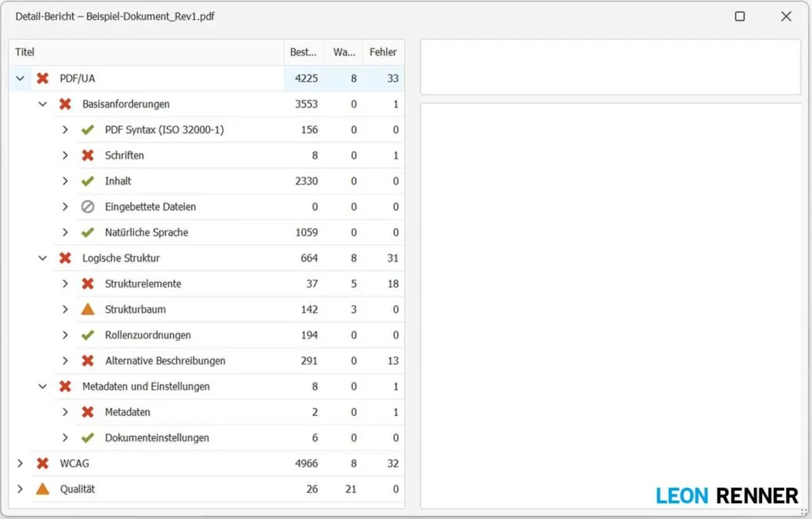This screenshot has width=812, height=519.
Task: Select the Natürliche Sprache entry
Action: (x=146, y=232)
